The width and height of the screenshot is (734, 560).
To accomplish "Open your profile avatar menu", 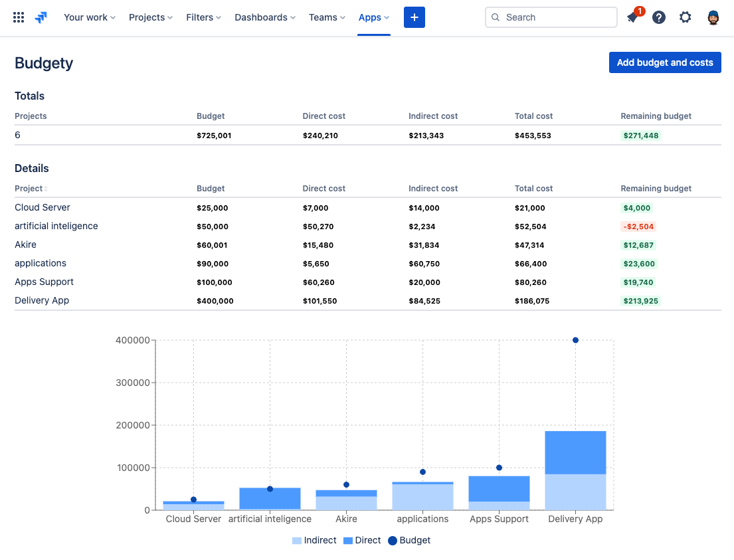I will click(x=712, y=17).
